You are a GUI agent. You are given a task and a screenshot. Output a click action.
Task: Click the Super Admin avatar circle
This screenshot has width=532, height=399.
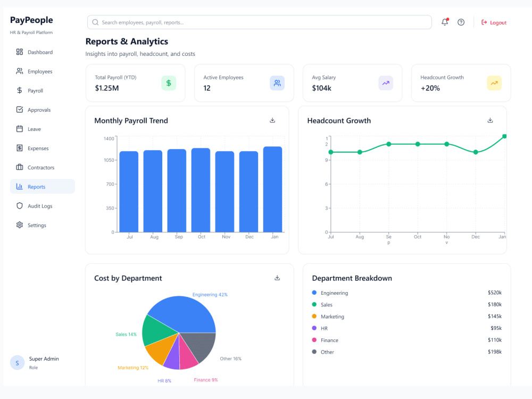point(18,363)
